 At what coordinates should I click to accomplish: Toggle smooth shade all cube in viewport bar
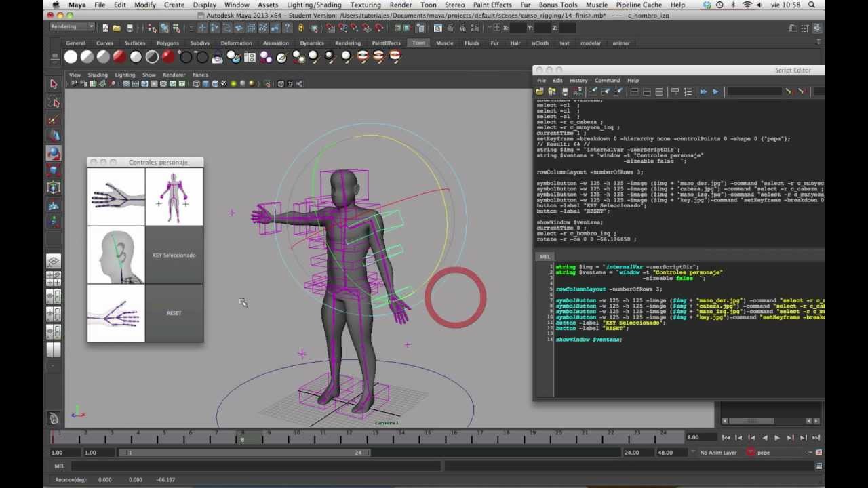coord(205,84)
